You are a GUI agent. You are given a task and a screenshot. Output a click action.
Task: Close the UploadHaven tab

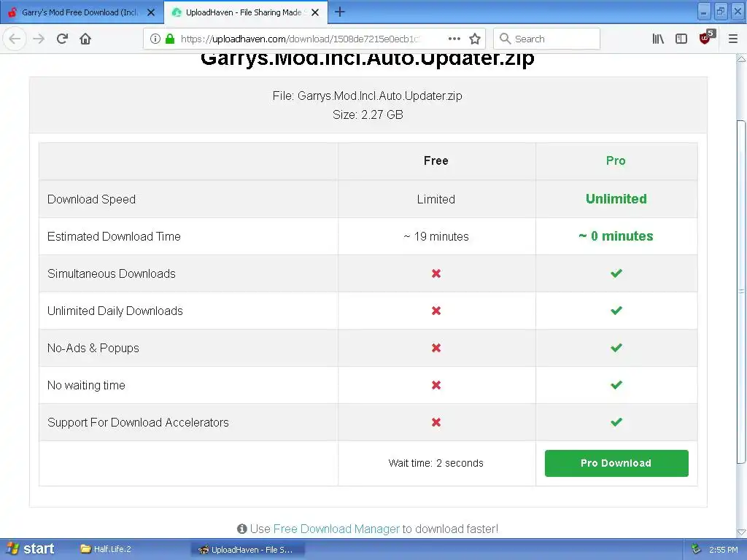click(x=315, y=12)
